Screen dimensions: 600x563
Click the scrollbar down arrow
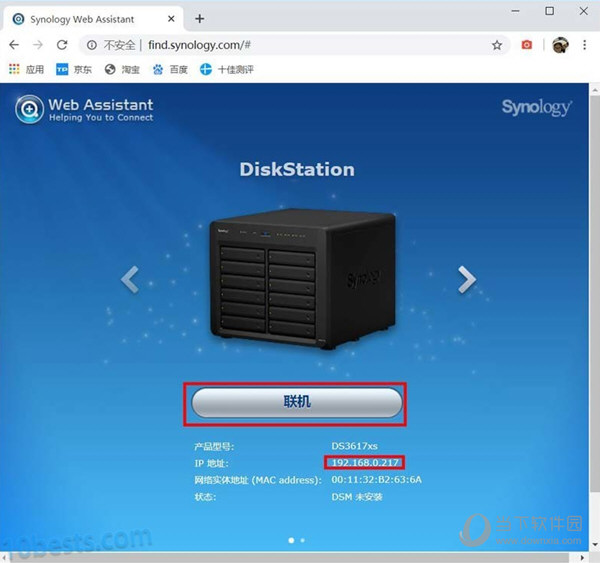coord(594,544)
